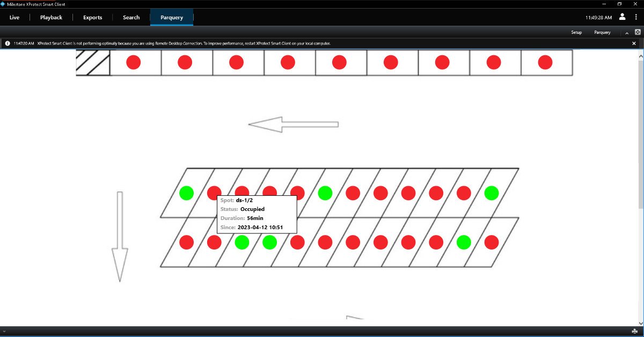Click the Milestone XProtect logo icon
The height and width of the screenshot is (337, 644).
(x=3, y=4)
